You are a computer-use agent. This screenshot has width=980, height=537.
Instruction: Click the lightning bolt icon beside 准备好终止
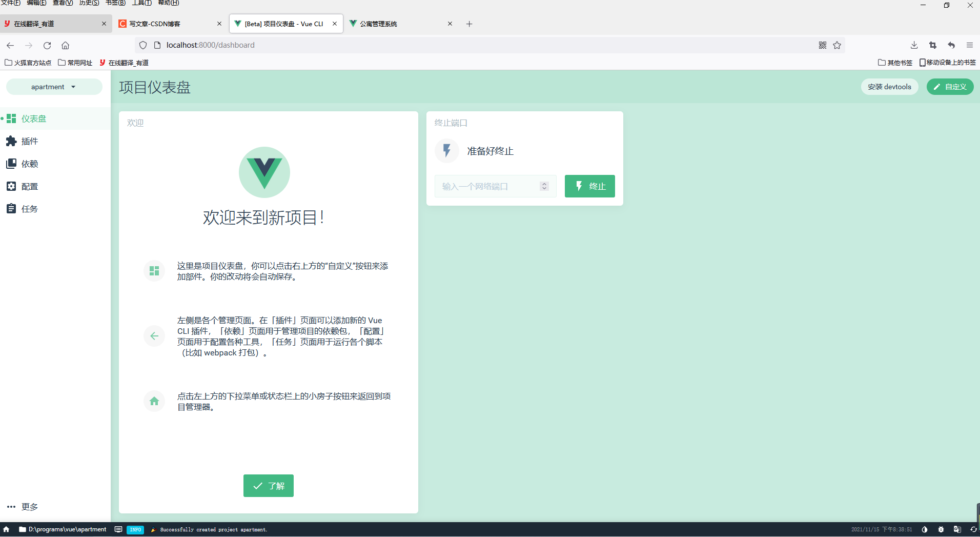point(447,151)
